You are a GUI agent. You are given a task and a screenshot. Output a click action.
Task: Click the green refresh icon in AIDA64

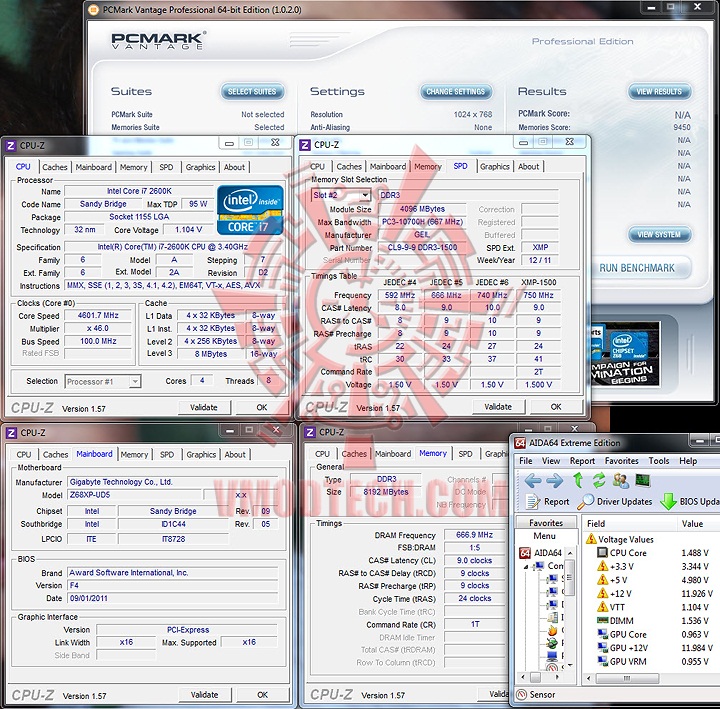click(x=598, y=480)
